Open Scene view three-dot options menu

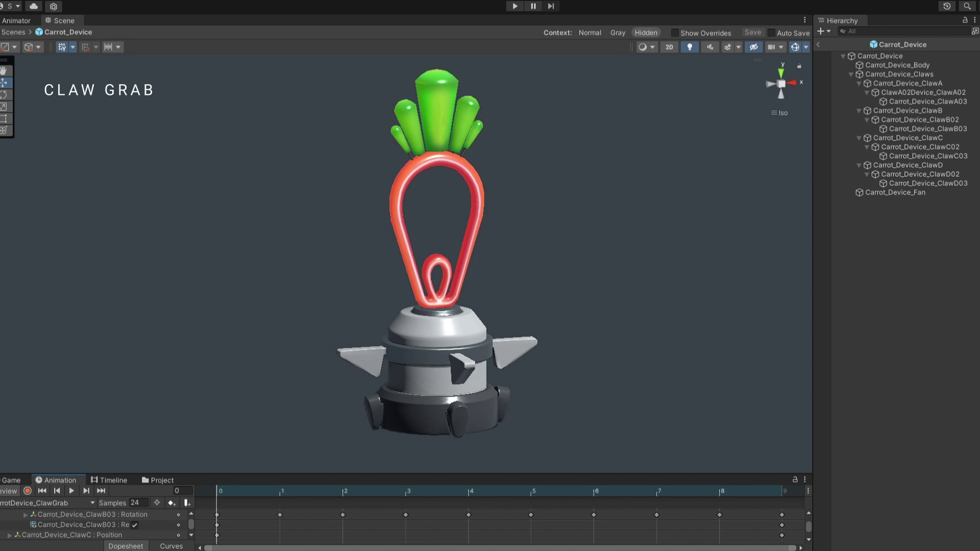pos(805,20)
